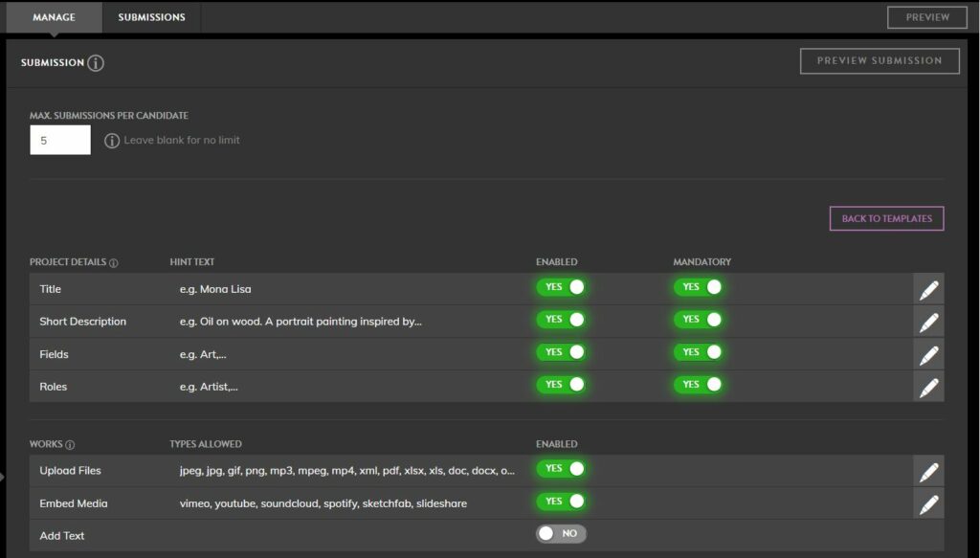Toggle Roles Mandatory switch off

pos(698,385)
